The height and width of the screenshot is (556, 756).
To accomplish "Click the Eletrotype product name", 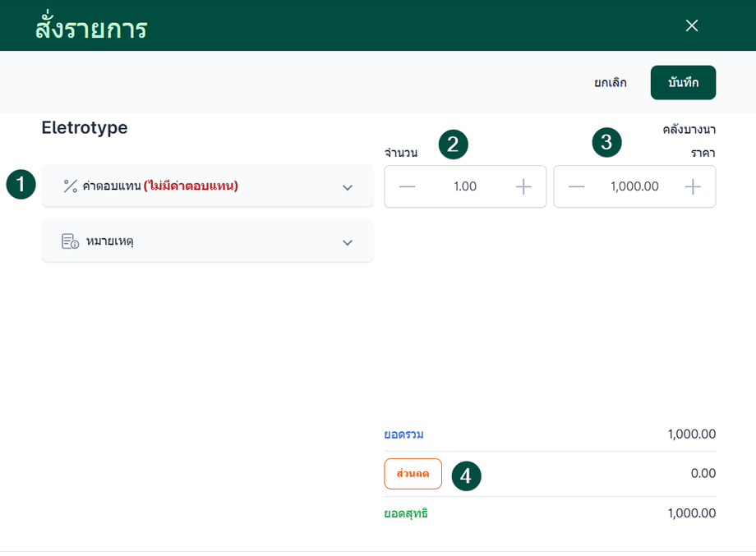I will pyautogui.click(x=85, y=127).
